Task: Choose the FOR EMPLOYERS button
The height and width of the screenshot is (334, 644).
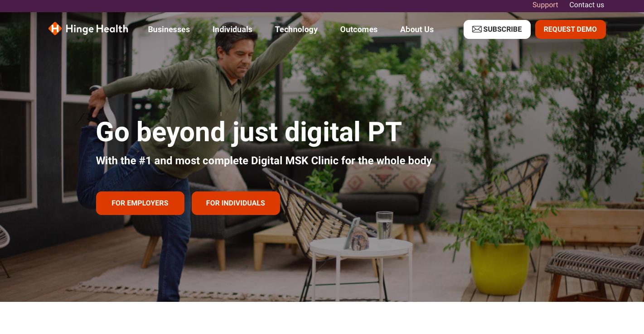Action: tap(140, 203)
